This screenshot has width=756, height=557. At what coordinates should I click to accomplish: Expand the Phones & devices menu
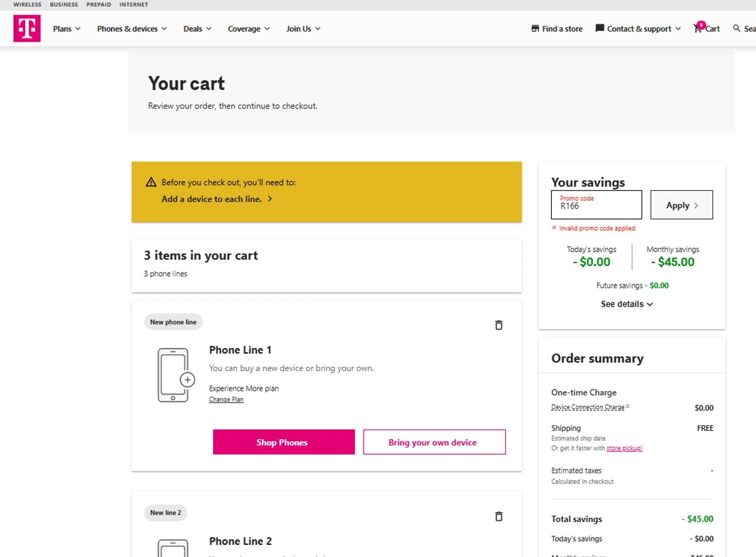(132, 29)
